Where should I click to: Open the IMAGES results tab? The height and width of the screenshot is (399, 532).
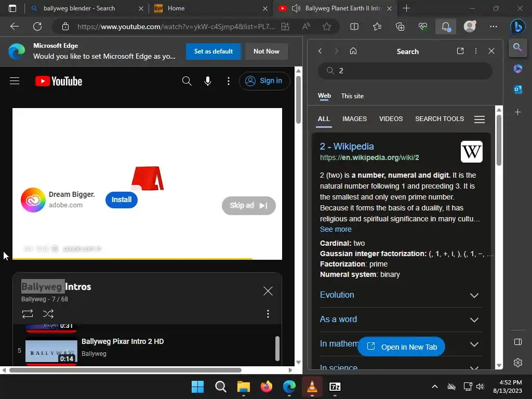point(354,119)
